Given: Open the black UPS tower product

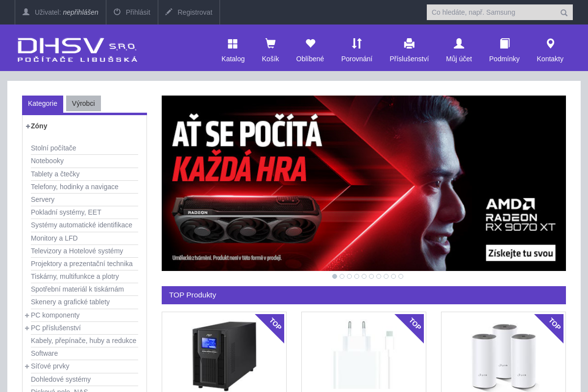Looking at the screenshot, I should 224,356.
